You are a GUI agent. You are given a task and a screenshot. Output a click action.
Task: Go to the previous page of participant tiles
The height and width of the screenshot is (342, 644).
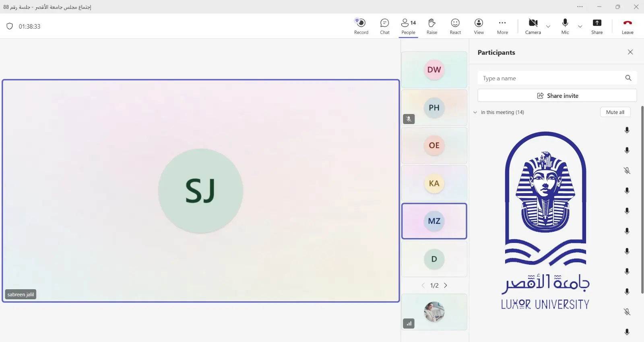tap(423, 285)
